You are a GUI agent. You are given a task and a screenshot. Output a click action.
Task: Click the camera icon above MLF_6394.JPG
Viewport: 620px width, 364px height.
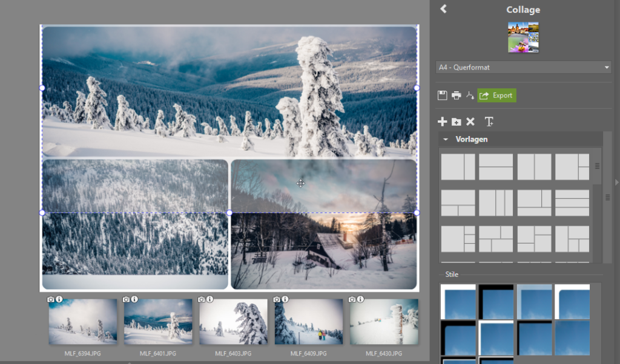click(x=51, y=299)
